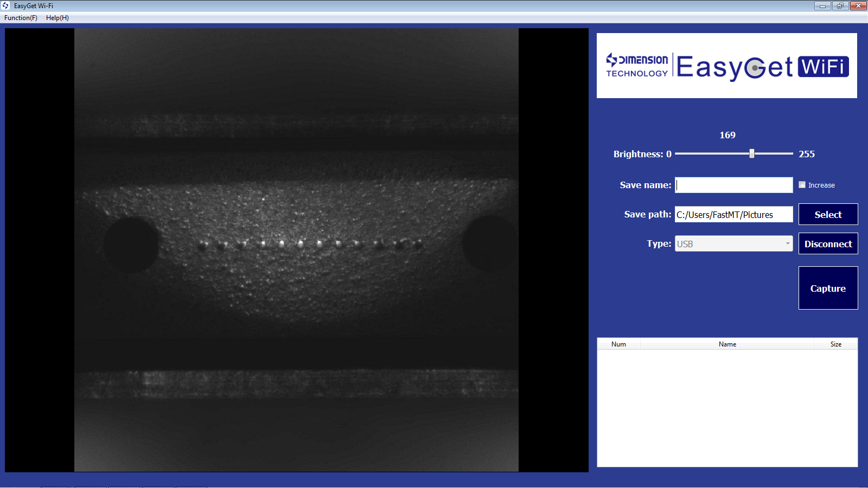Click the 255 maximum brightness label

coord(807,154)
